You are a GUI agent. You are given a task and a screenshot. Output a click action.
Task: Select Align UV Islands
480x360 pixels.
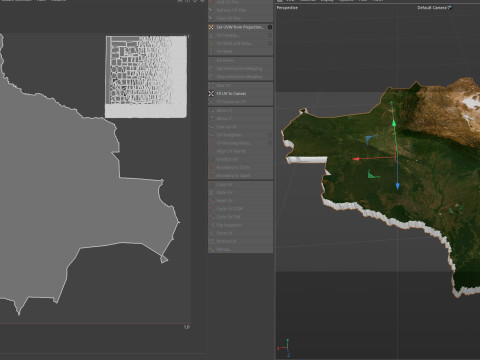(240, 151)
